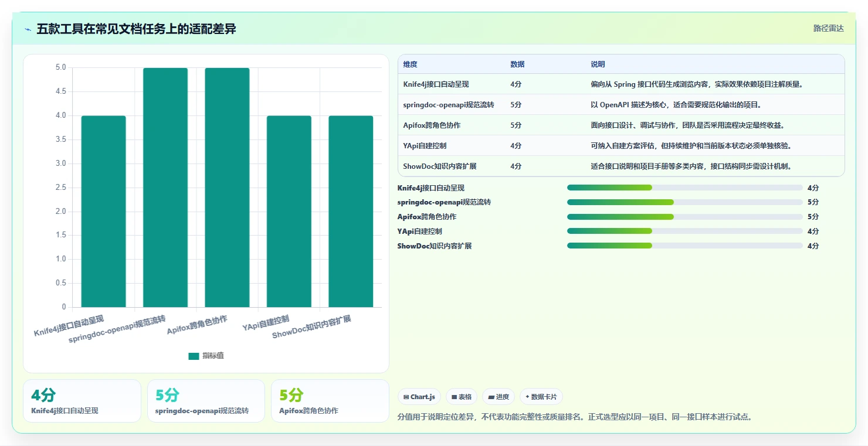Click the springdoc-openapi规范流转 x-axis label under the chart
Image resolution: width=868 pixels, height=446 pixels.
(x=117, y=329)
